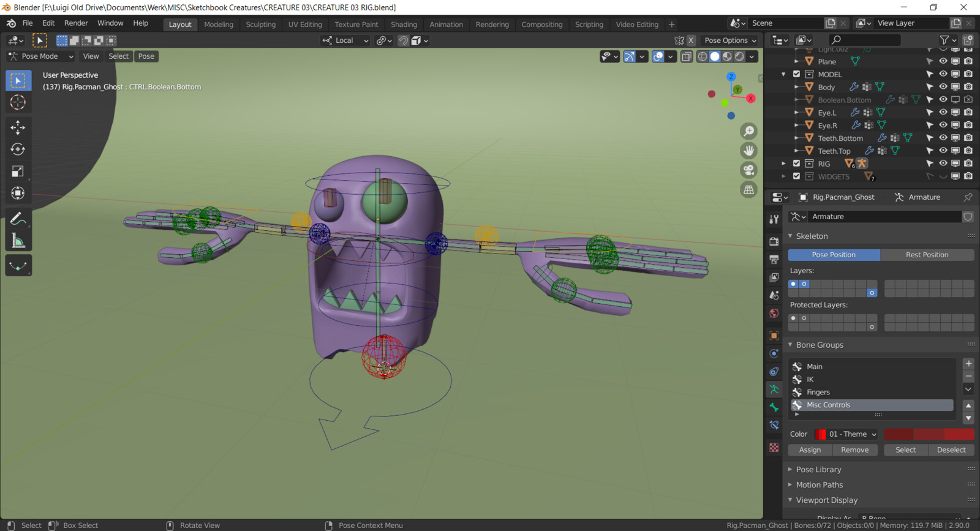This screenshot has height=531, width=980.
Task: Open the Pose Mode dropdown
Action: 40,56
